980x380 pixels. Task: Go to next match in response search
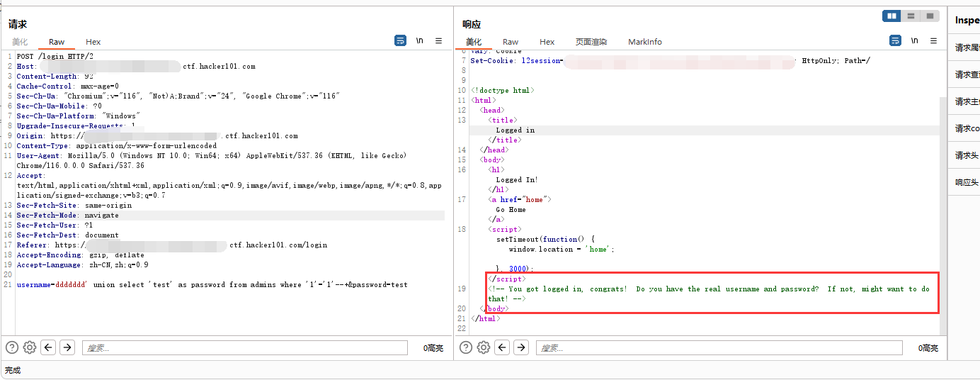point(521,347)
